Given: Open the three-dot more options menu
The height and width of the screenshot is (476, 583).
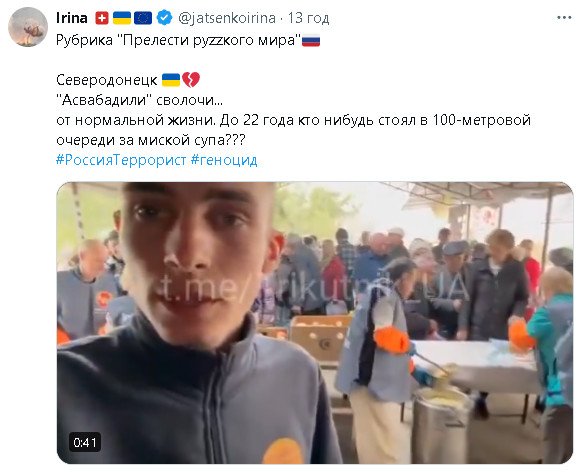Looking at the screenshot, I should (x=564, y=17).
